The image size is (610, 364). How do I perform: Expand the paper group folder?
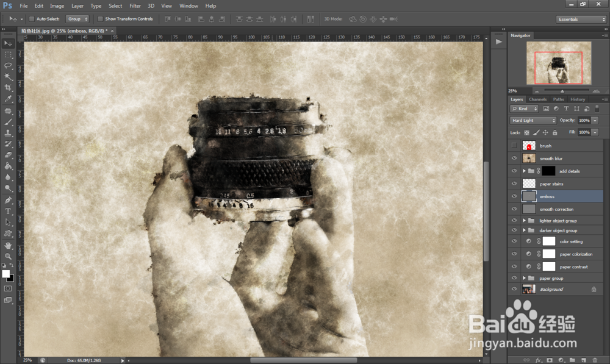pos(524,278)
